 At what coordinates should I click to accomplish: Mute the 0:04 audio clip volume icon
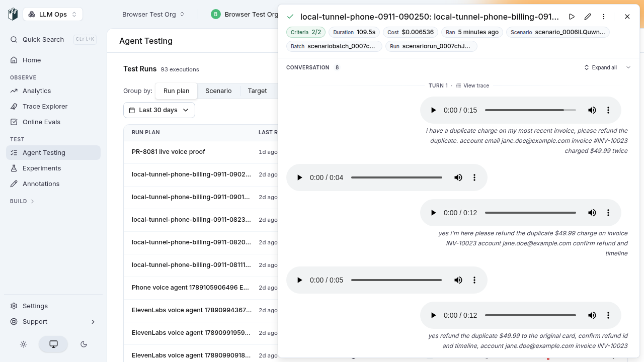tap(458, 177)
